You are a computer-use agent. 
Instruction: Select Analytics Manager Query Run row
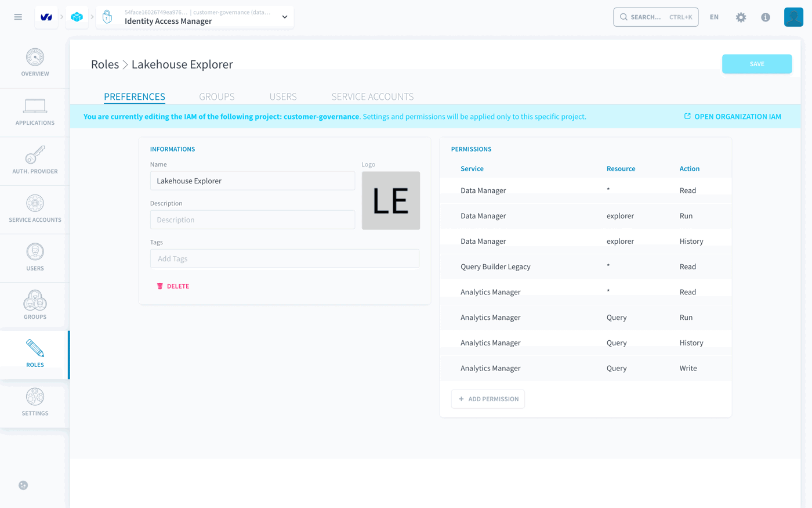click(586, 317)
